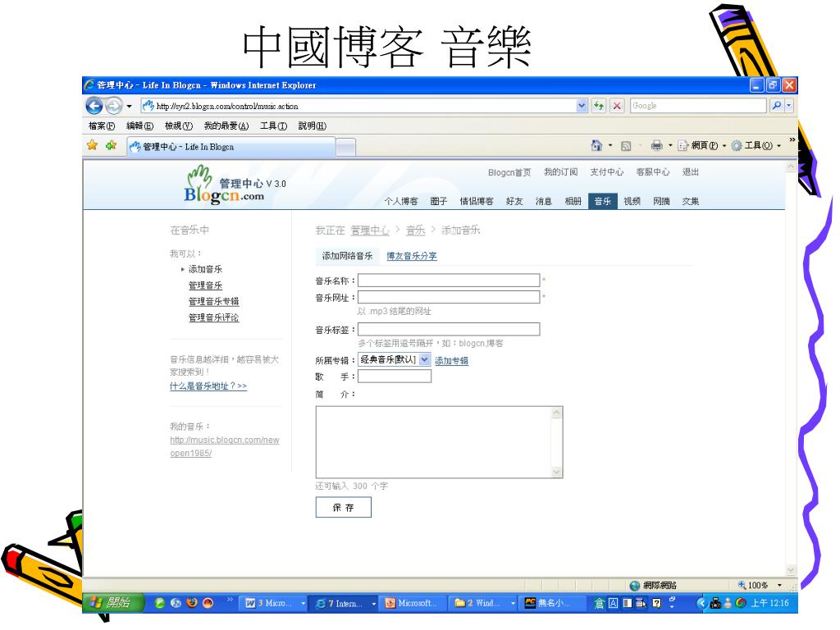The width and height of the screenshot is (840, 630).
Task: Open the RSS feeds icon in the command bar
Action: pyautogui.click(x=625, y=146)
